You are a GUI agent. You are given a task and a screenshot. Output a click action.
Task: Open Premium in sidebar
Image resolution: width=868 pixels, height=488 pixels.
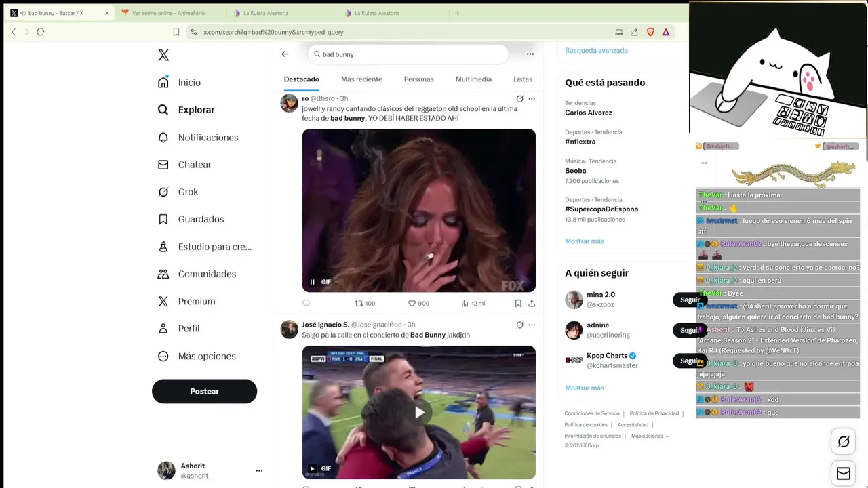(186, 301)
